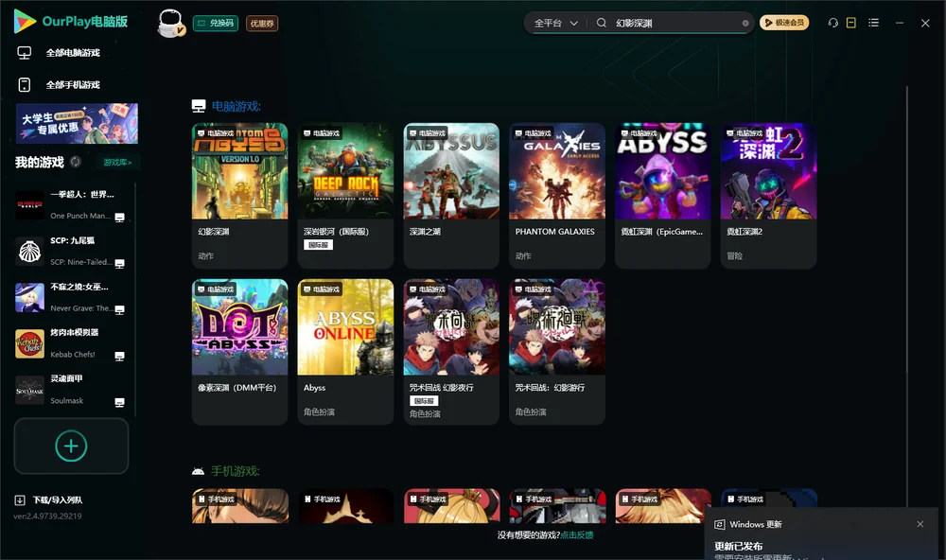Click the plus button to add a game
Viewport: 946px width, 560px height.
click(71, 446)
